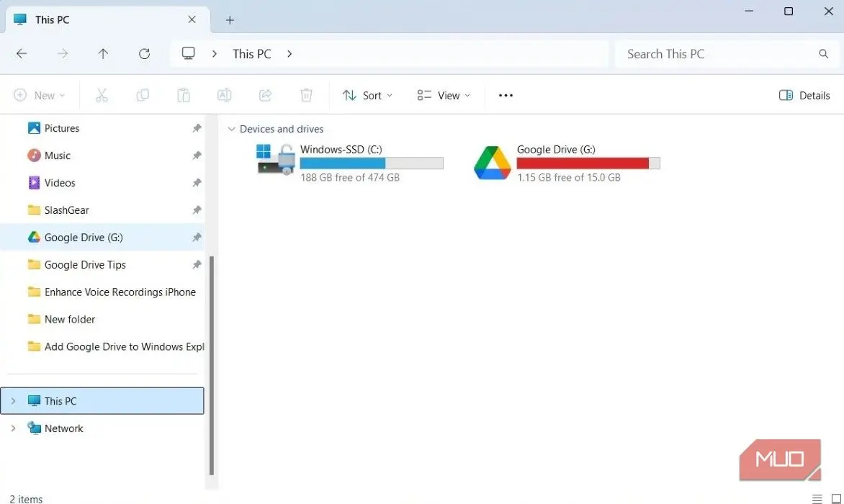
Task: Click the navigation pane scrollbar
Action: tap(212, 366)
